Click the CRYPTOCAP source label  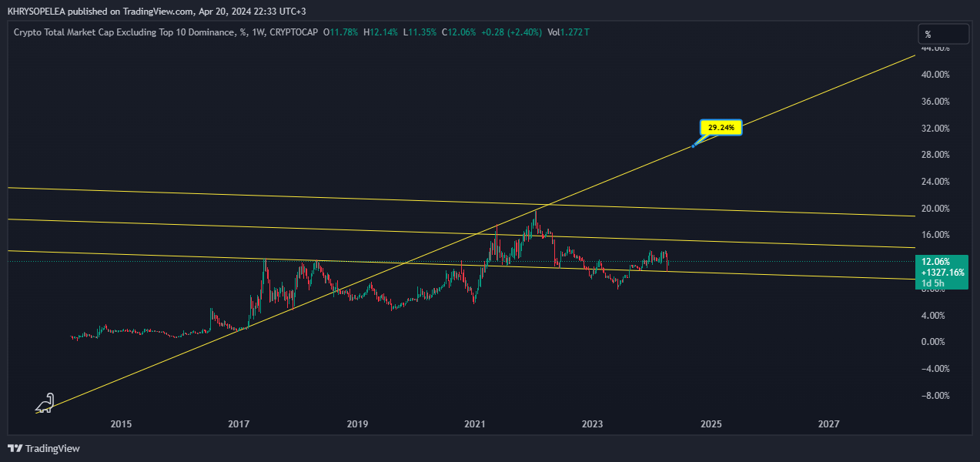(x=294, y=32)
